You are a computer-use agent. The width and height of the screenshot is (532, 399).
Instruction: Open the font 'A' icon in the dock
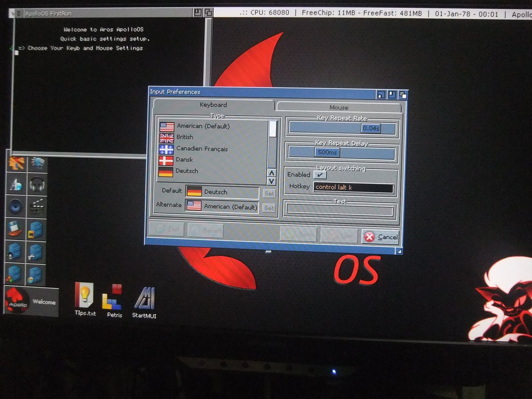pyautogui.click(x=16, y=184)
